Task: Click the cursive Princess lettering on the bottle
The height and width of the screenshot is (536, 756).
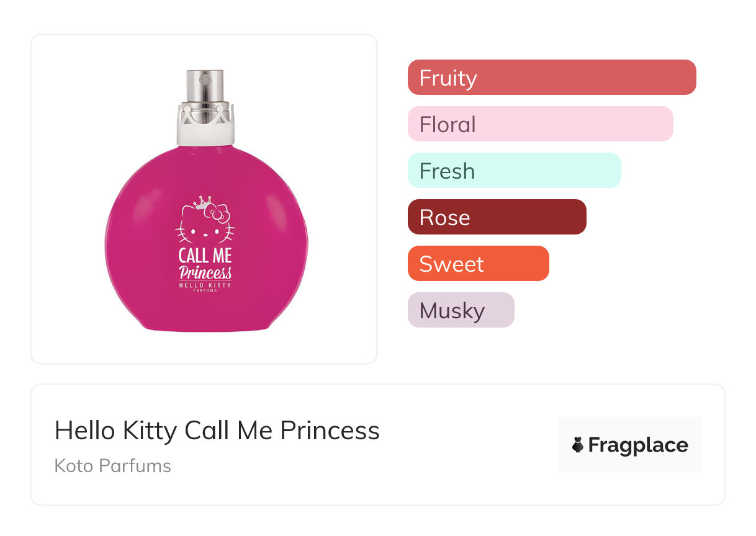Action: [x=205, y=272]
